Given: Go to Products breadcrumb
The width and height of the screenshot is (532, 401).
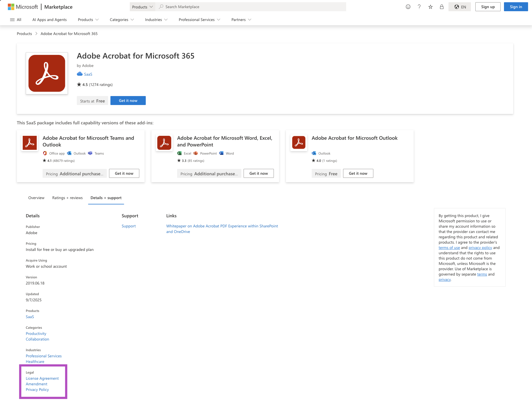Looking at the screenshot, I should [24, 34].
